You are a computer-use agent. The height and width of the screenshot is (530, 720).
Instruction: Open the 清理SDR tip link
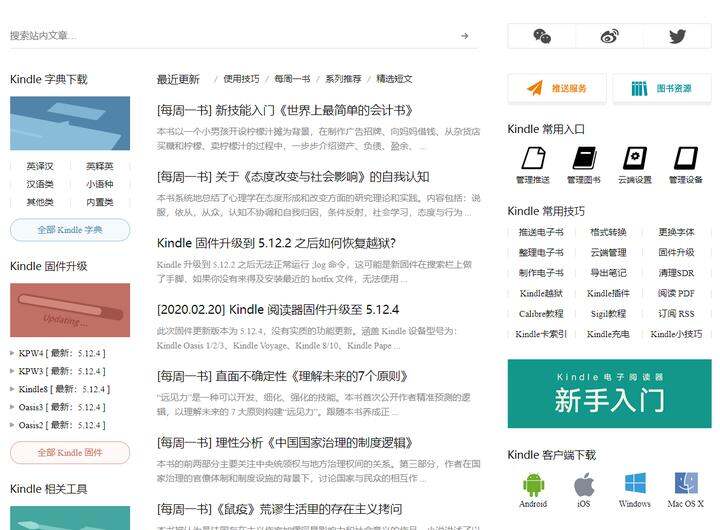click(676, 273)
